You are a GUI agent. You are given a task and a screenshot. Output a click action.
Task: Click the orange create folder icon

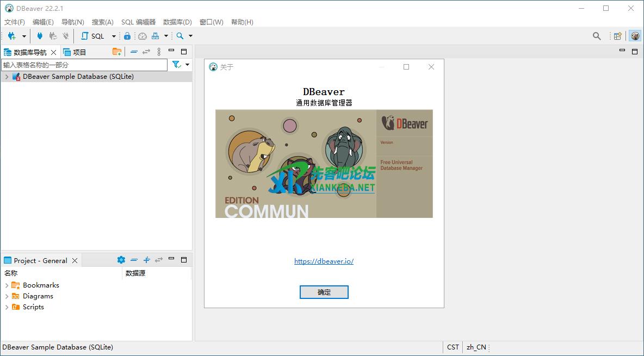[117, 52]
